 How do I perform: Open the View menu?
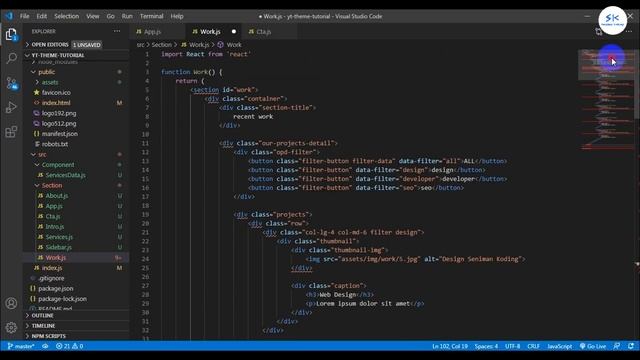(x=93, y=16)
